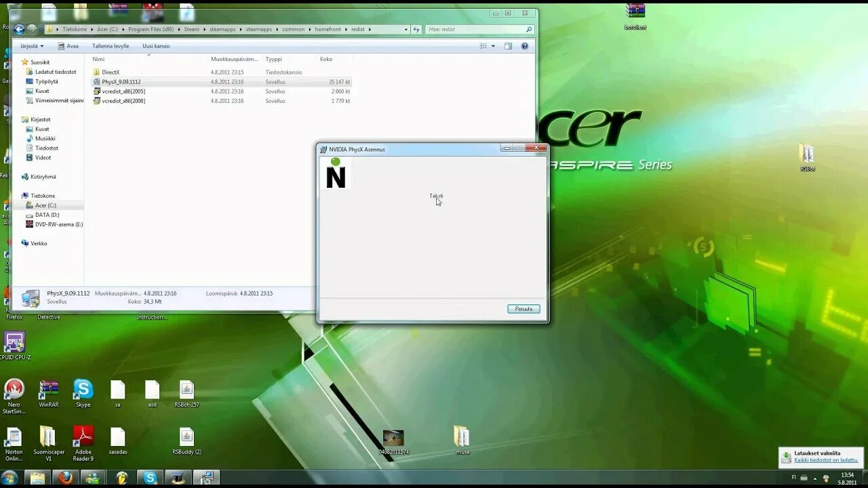Screen dimensions: 868x488
Task: Click 'Kaikki tiedostot on ladattu.' link
Action: point(826,460)
